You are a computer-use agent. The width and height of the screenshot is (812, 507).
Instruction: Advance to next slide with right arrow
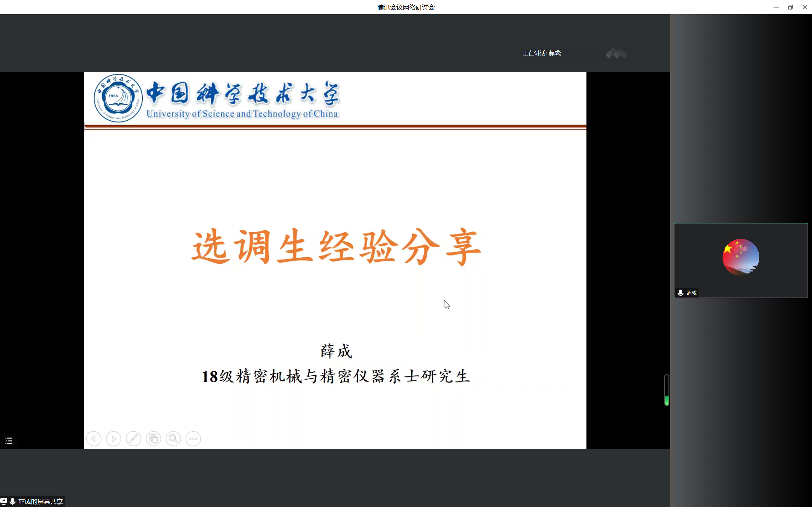coord(114,439)
